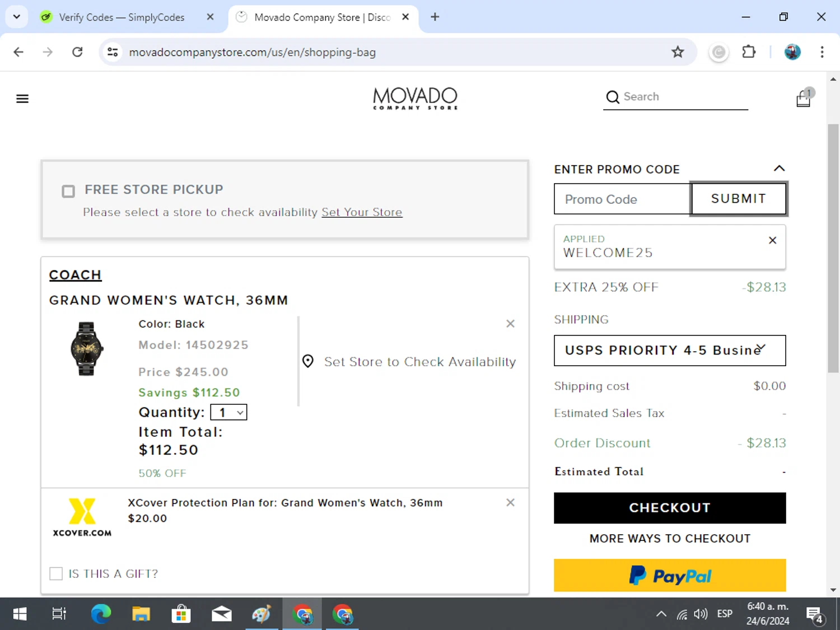Click the Model: 14502925 text

(x=194, y=345)
